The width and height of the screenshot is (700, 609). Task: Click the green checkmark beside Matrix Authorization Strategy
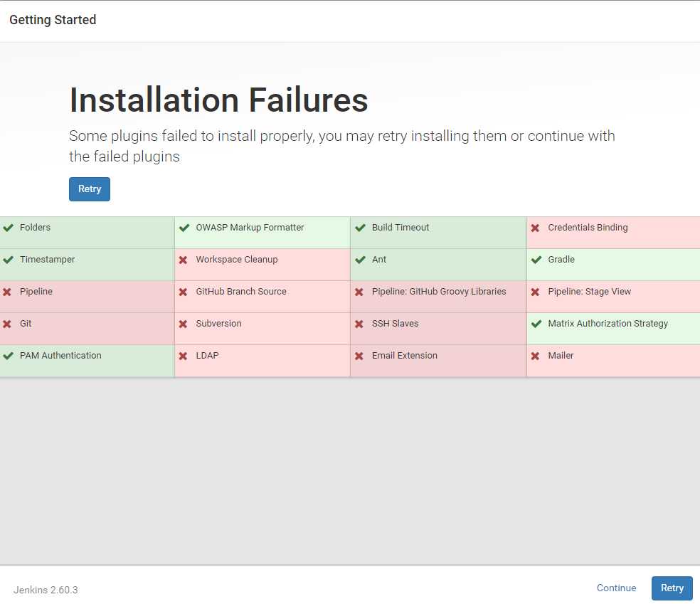click(536, 324)
